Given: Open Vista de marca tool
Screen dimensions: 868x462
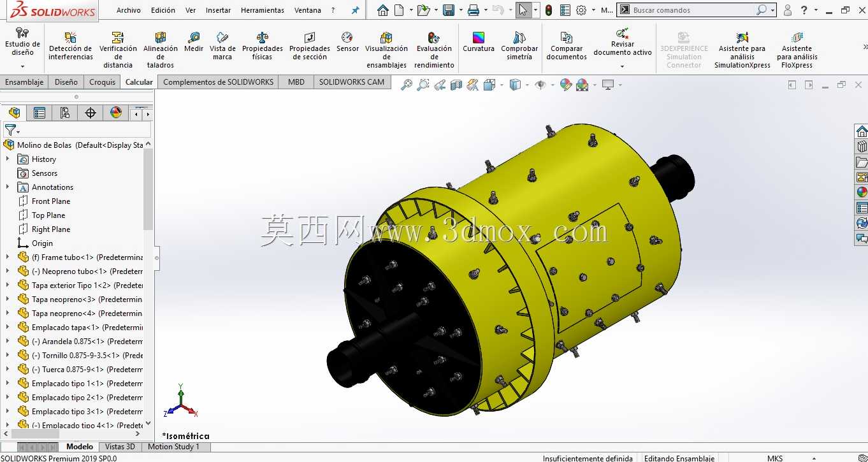Looking at the screenshot, I should 222,46.
